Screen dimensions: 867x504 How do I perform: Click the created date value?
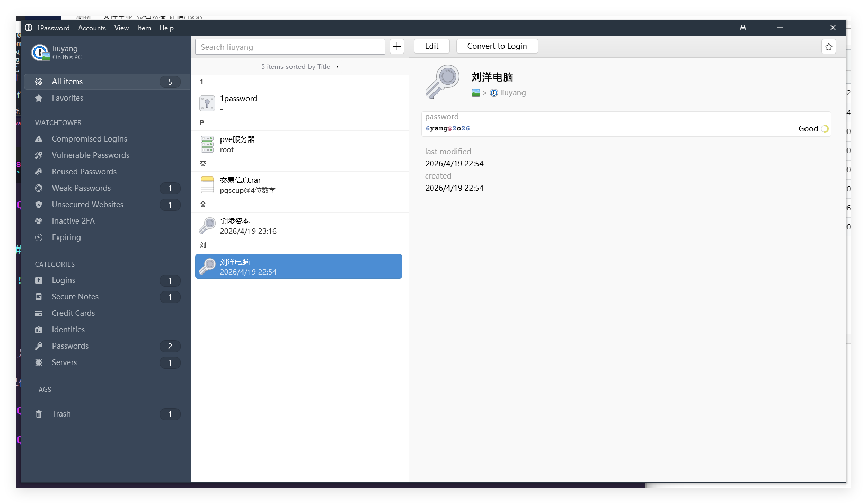pyautogui.click(x=454, y=188)
